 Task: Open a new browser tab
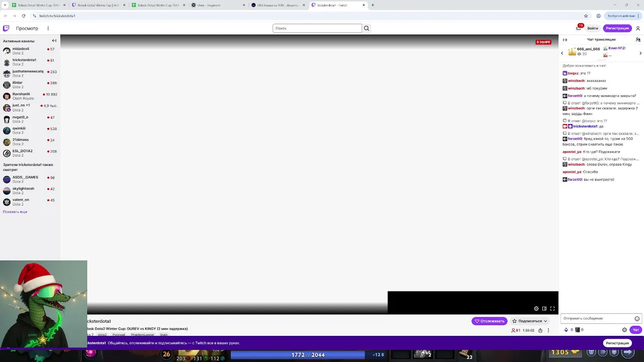click(372, 5)
